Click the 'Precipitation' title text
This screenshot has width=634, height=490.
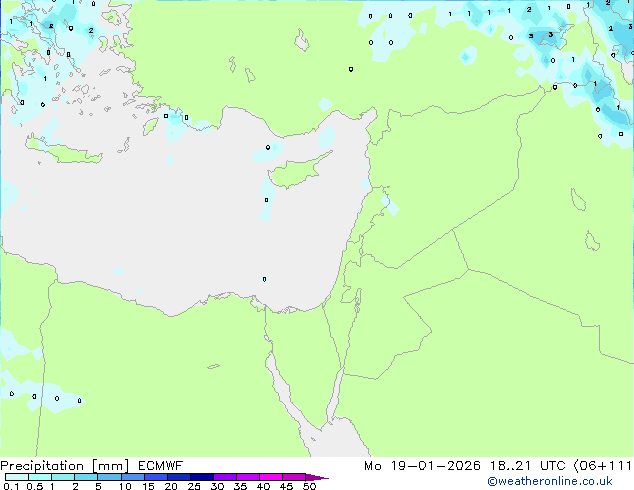coord(42,466)
